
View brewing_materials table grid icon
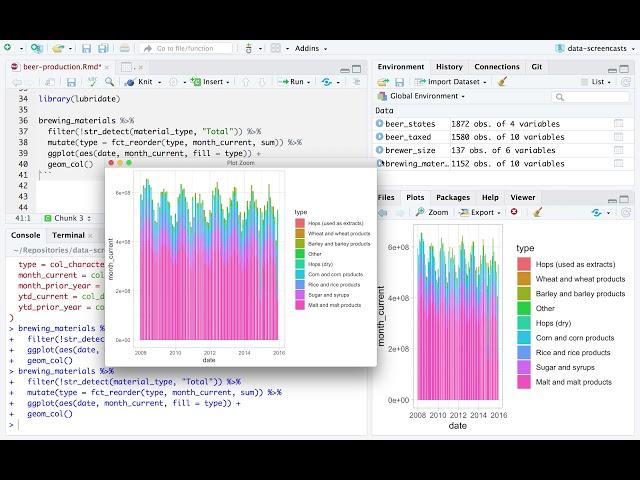(x=618, y=163)
